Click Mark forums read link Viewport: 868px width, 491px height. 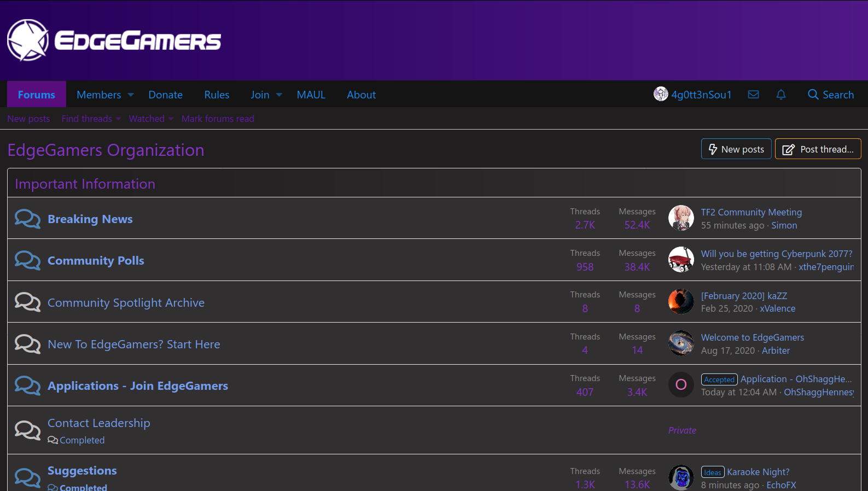[218, 119]
